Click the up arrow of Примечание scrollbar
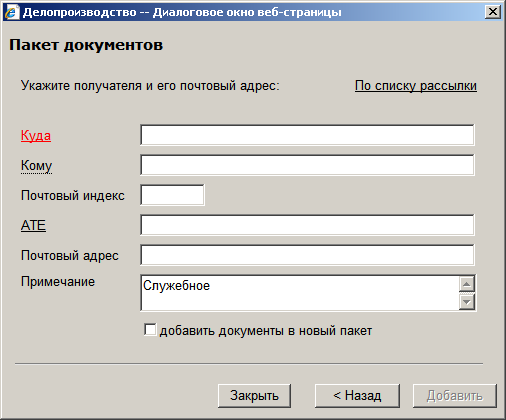This screenshot has height=420, width=506. pyautogui.click(x=467, y=284)
